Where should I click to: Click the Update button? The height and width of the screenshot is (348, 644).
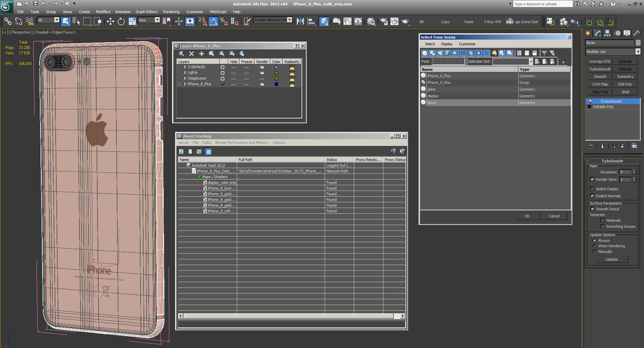pos(611,259)
